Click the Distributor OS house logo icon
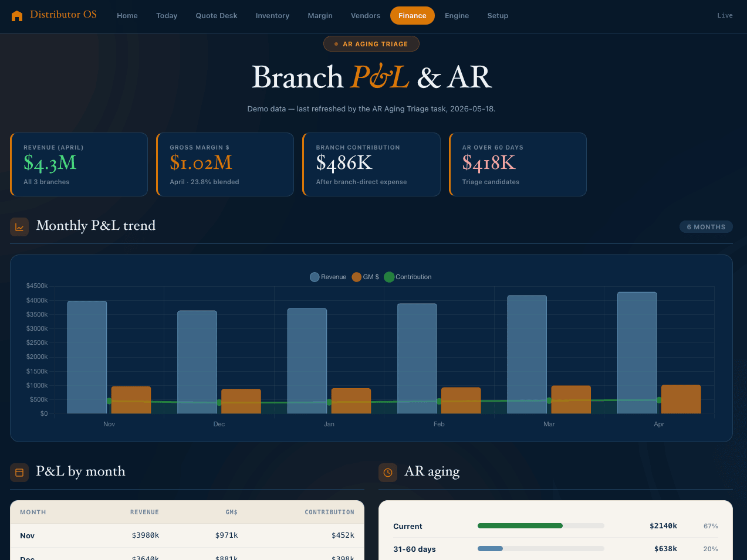Viewport: 747px width, 560px height. (x=17, y=16)
